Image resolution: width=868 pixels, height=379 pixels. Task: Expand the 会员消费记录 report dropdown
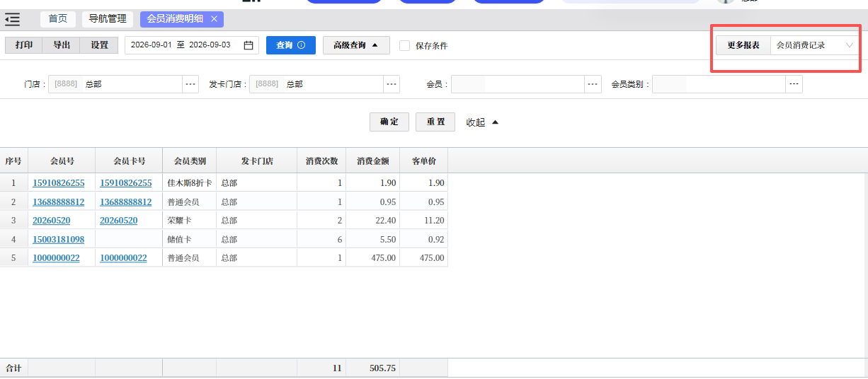pyautogui.click(x=815, y=45)
